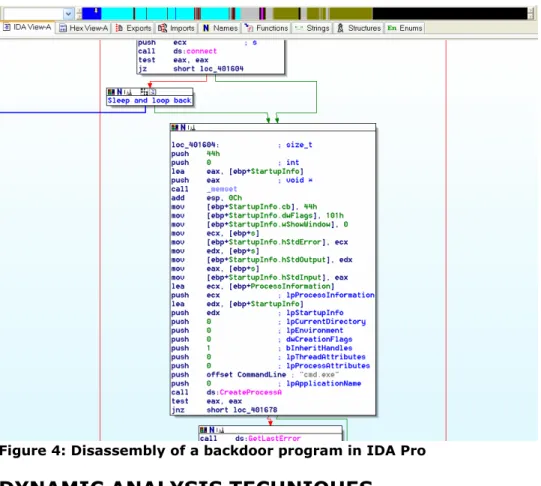Viewport: 541px width, 486px height.
Task: Click the short loc_401604 jump target
Action: pos(208,69)
